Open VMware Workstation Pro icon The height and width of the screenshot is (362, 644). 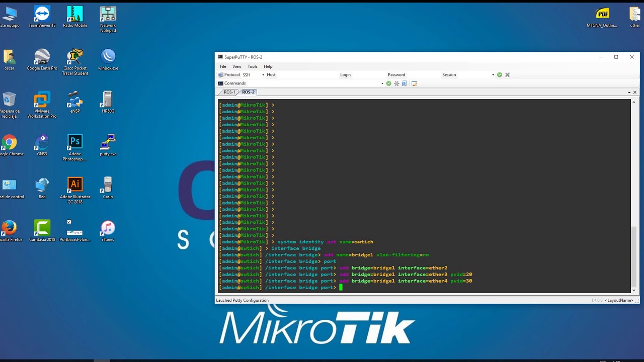42,105
